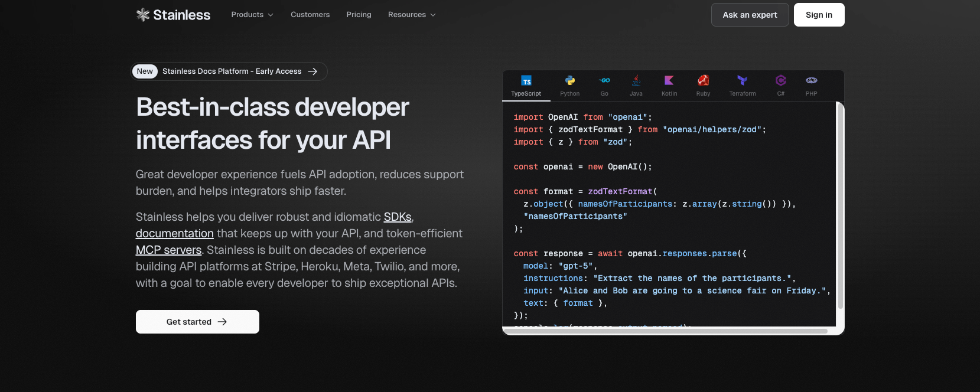Follow the documentation link

[x=175, y=233]
